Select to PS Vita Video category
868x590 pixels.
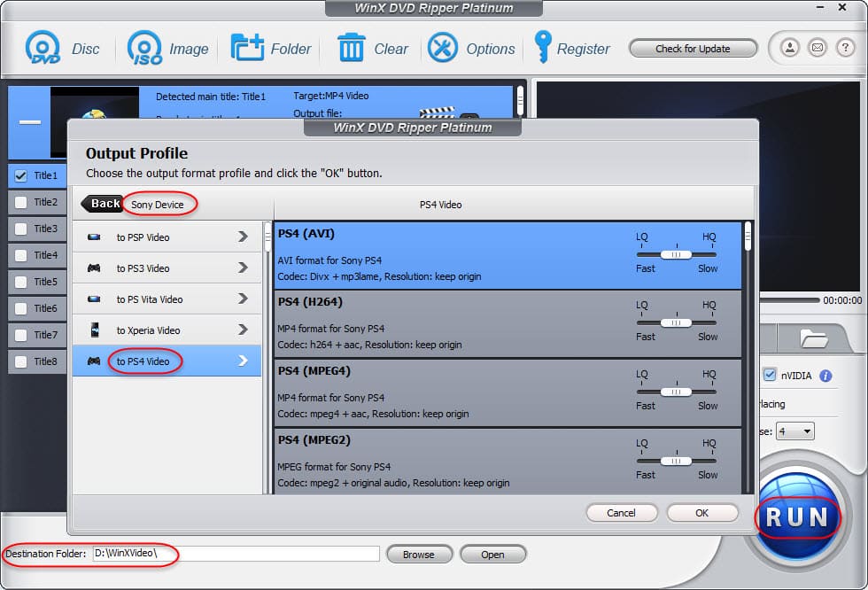click(167, 299)
